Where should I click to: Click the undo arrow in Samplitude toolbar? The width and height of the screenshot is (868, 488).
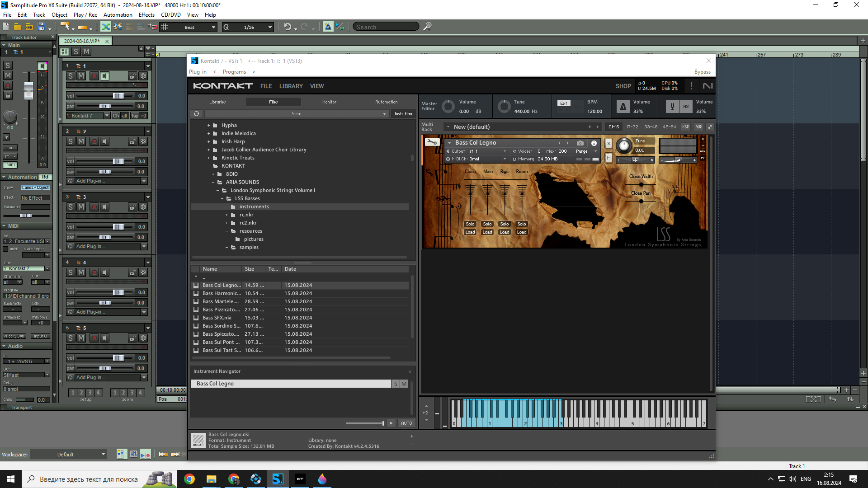[287, 27]
